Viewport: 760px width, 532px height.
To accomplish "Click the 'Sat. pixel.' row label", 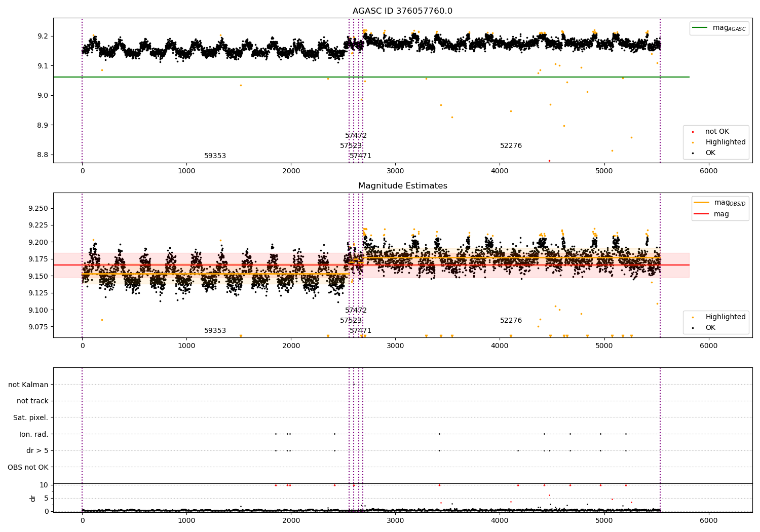I will (31, 418).
